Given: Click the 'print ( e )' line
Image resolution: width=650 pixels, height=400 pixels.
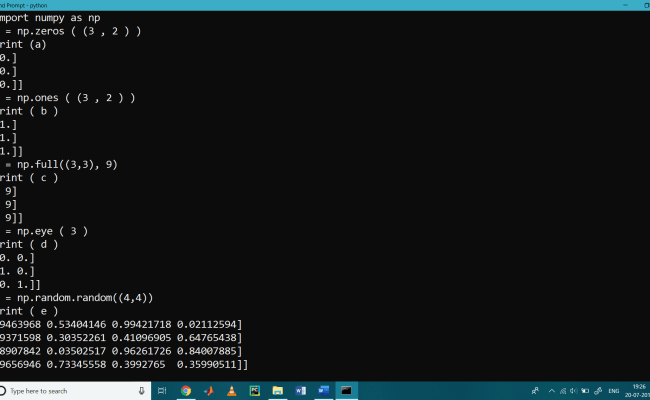Looking at the screenshot, I should 29,311.
